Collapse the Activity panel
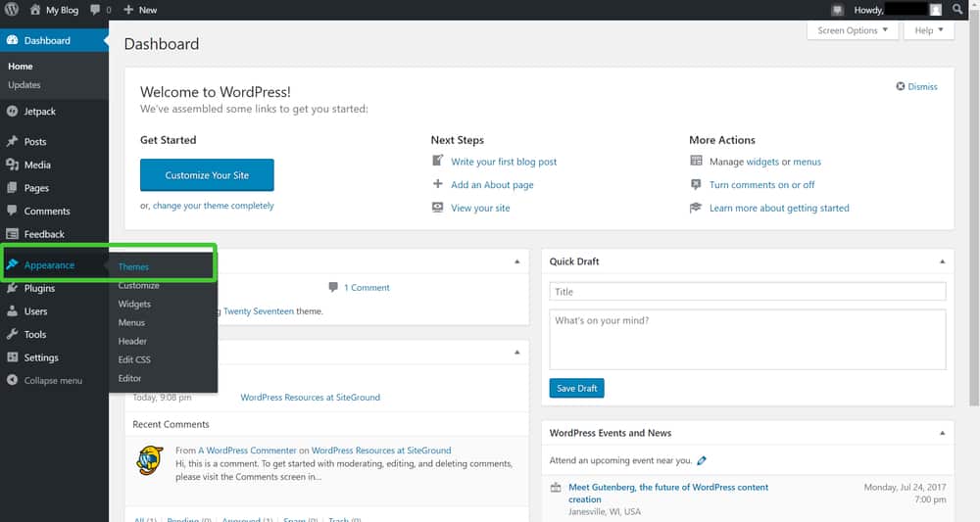Screen dimensions: 980x522 click(x=516, y=353)
